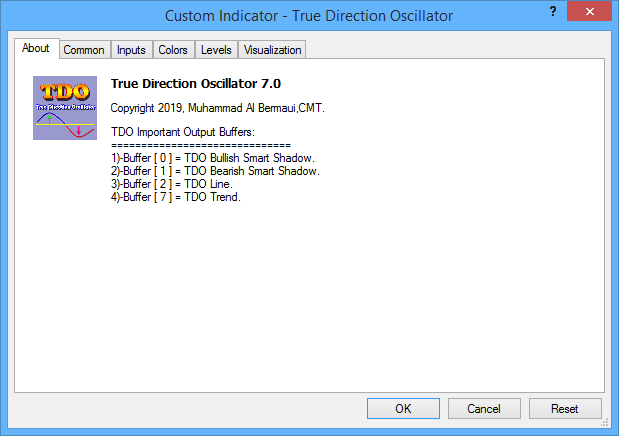Open the Inputs tab
Screen dimensions: 619x436
(x=131, y=50)
